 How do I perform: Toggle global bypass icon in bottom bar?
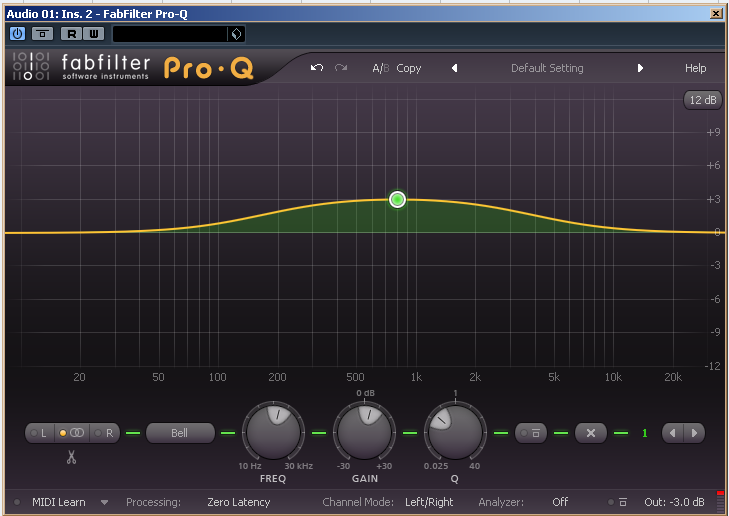(x=618, y=502)
